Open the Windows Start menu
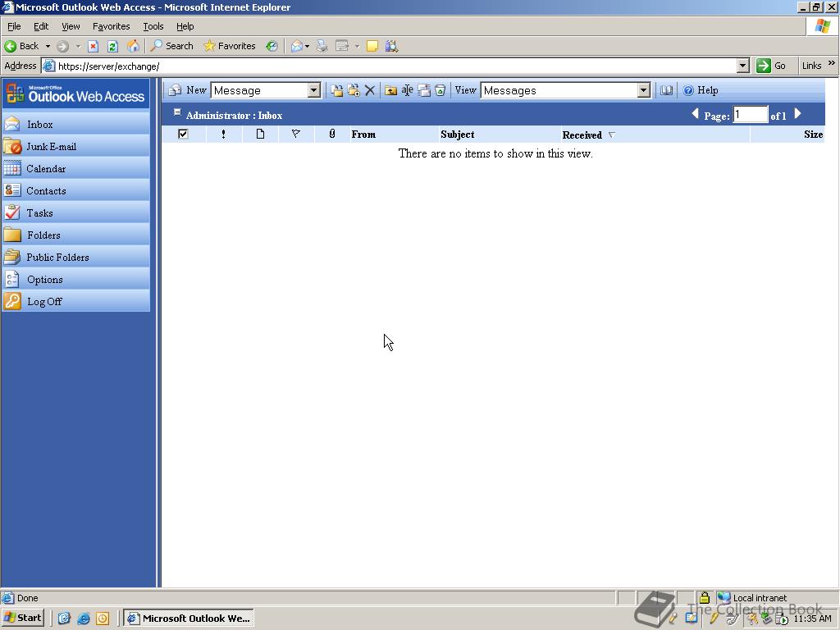Screen dimensions: 840x630 (x=22, y=619)
